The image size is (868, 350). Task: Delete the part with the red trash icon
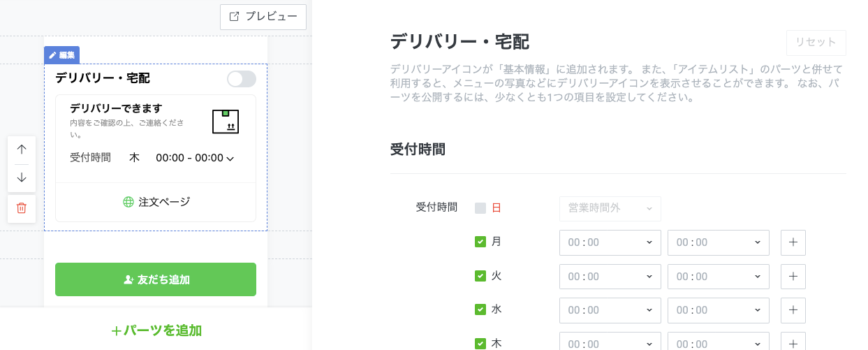point(22,208)
